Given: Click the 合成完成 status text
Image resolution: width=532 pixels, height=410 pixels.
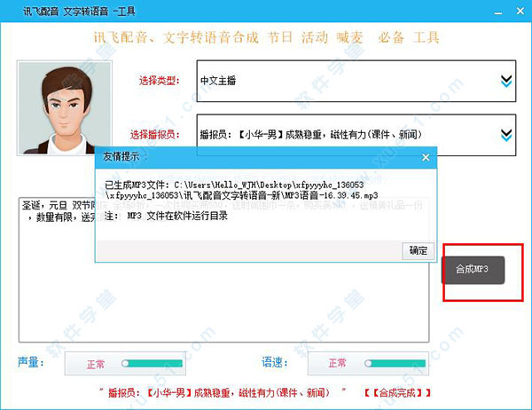Looking at the screenshot, I should pyautogui.click(x=397, y=393).
